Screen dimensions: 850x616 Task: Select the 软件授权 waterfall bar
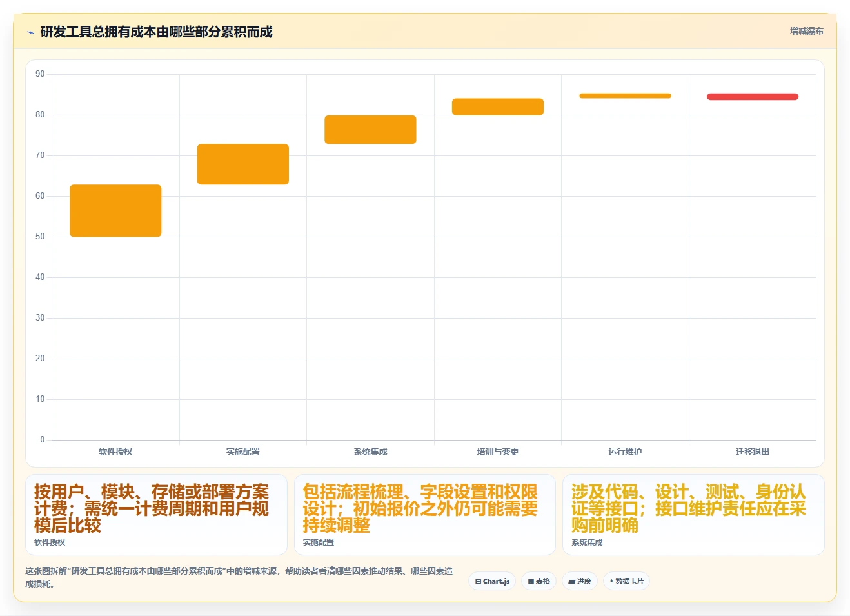115,211
